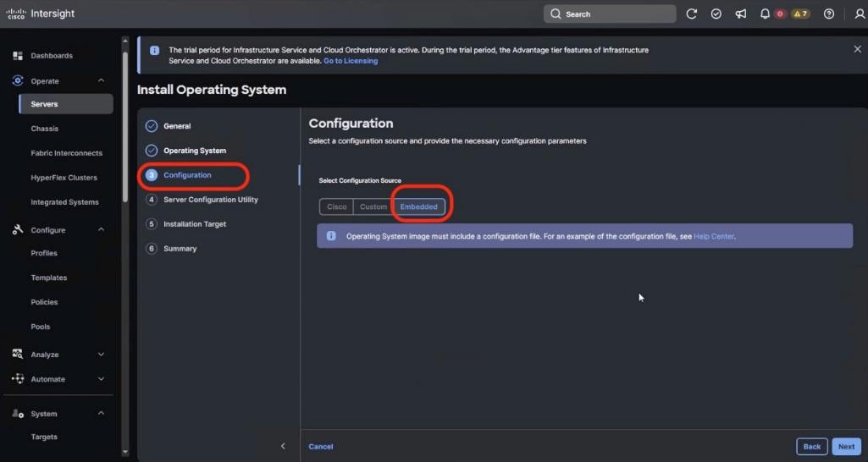Go to the Summary step
Screen dimensions: 868x462
pos(180,249)
